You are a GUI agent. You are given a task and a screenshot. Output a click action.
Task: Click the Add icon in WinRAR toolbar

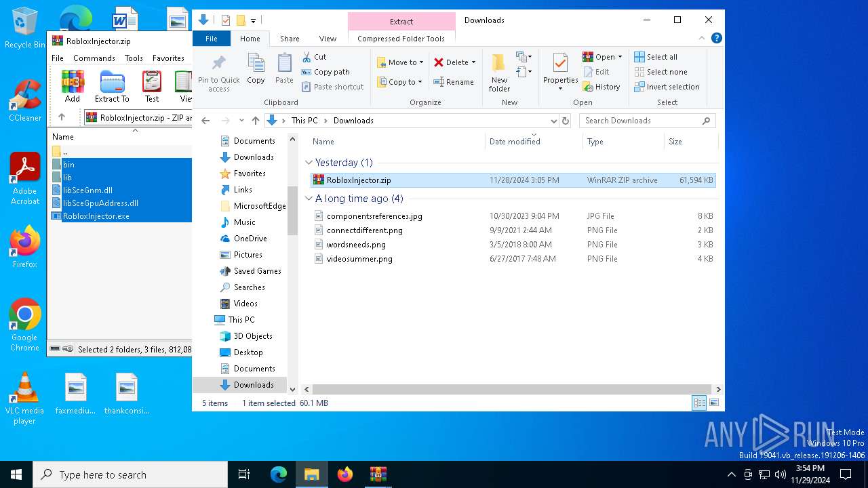point(73,86)
